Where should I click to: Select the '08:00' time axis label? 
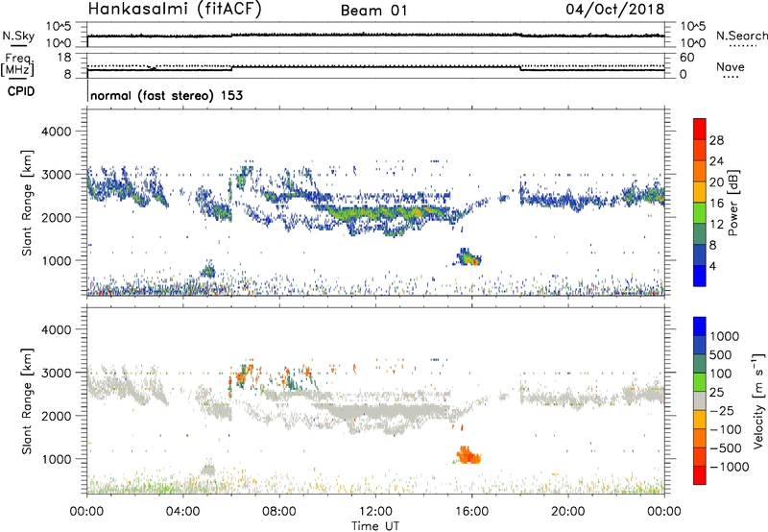(279, 512)
